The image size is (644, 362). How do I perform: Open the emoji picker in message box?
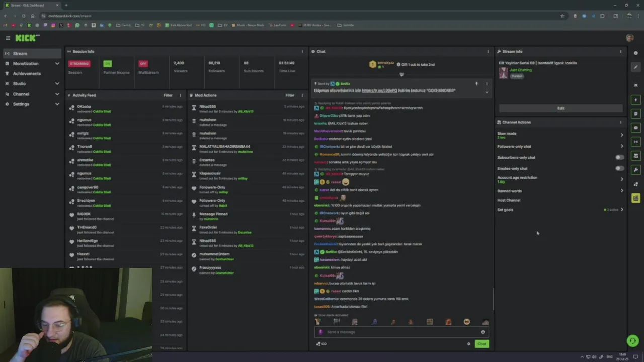point(483,332)
